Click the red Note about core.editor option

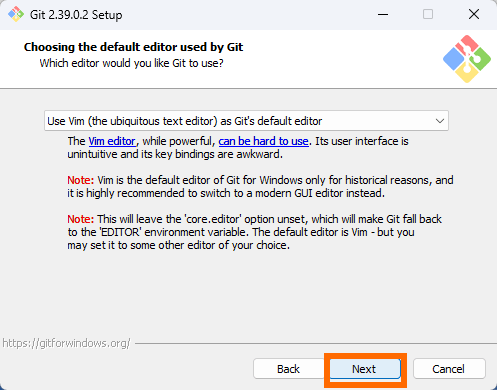point(81,219)
